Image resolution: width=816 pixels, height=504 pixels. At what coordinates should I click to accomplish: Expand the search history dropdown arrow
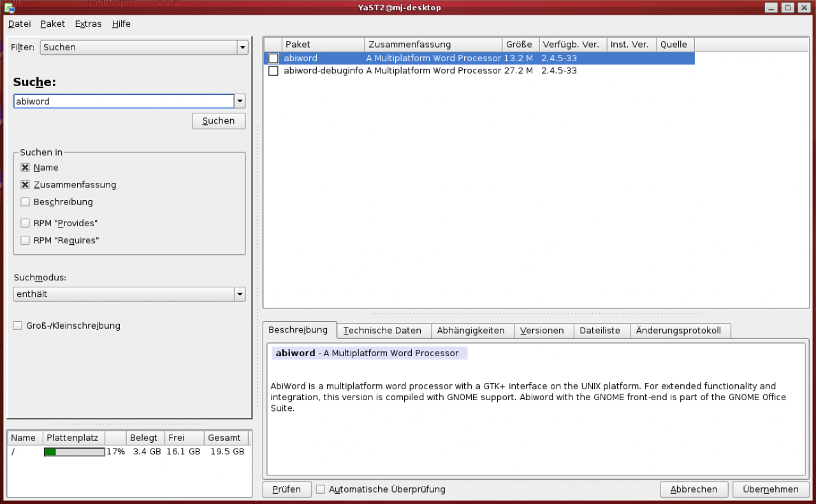[240, 101]
